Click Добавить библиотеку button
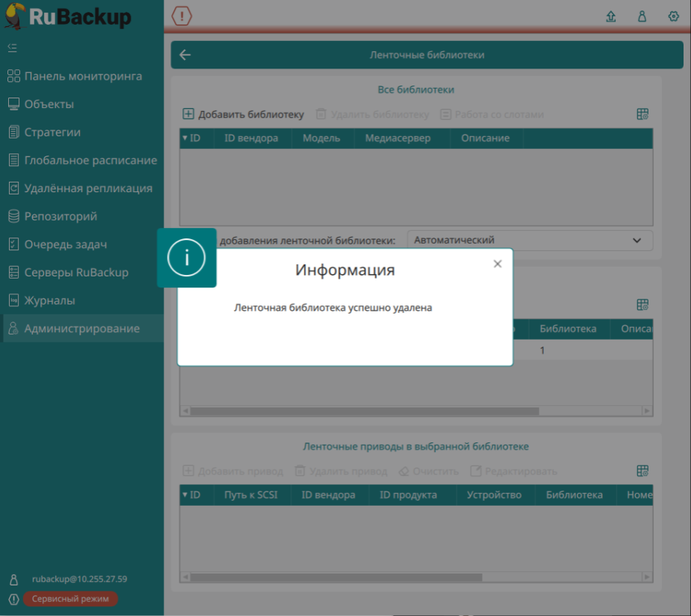This screenshot has height=616, width=691. pos(243,115)
